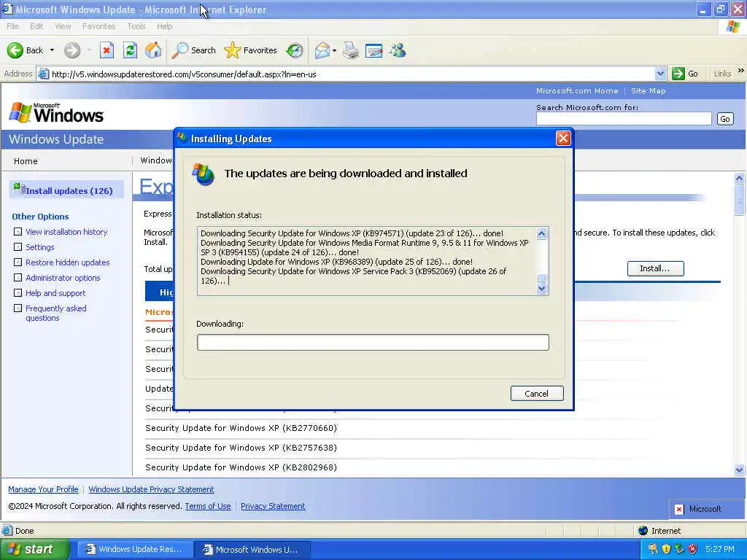
Task: Refresh the page with green arrows icon
Action: (130, 50)
